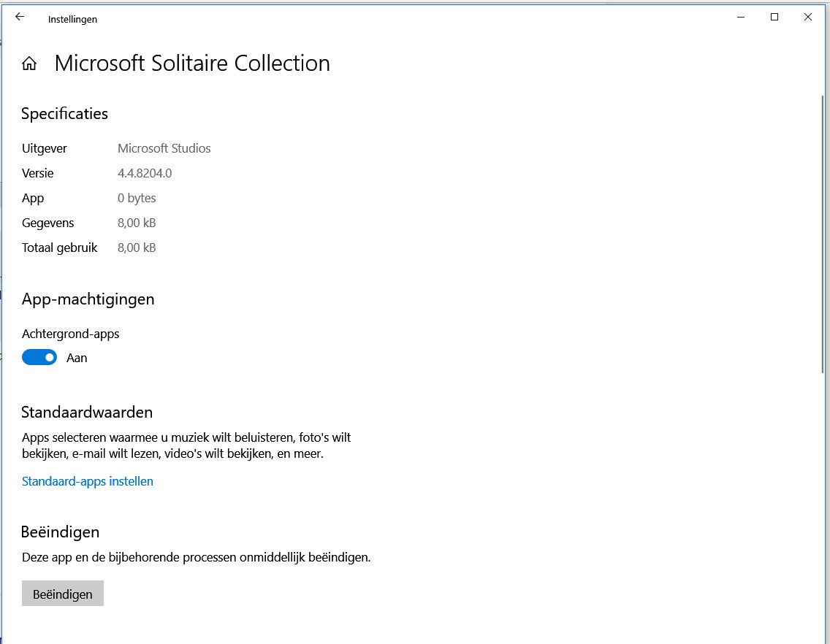Click the Beëindigen button
The width and height of the screenshot is (830, 644).
tap(62, 594)
